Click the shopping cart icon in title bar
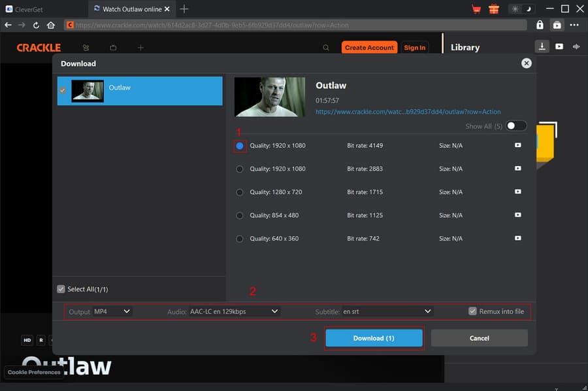The height and width of the screenshot is (391, 588). 476,9
